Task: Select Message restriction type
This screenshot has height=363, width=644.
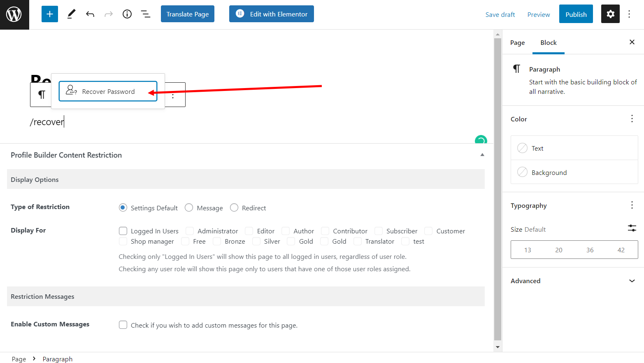Action: [x=189, y=207]
